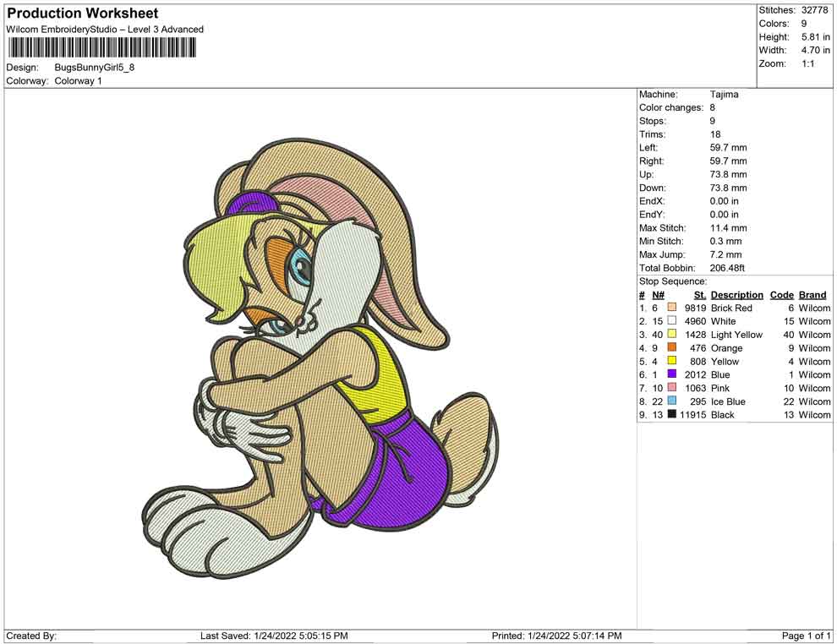This screenshot has width=837, height=644.
Task: Click the Width value 4.70 in
Action: tap(815, 50)
